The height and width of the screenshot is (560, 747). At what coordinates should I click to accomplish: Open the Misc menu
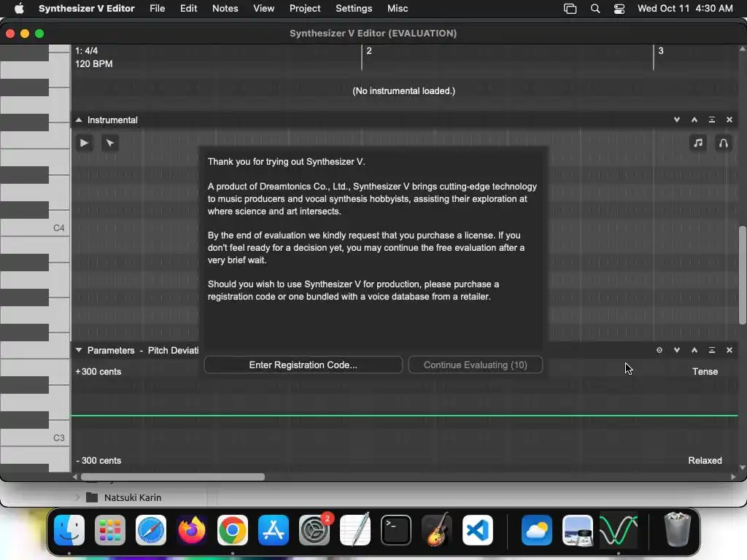pos(398,9)
